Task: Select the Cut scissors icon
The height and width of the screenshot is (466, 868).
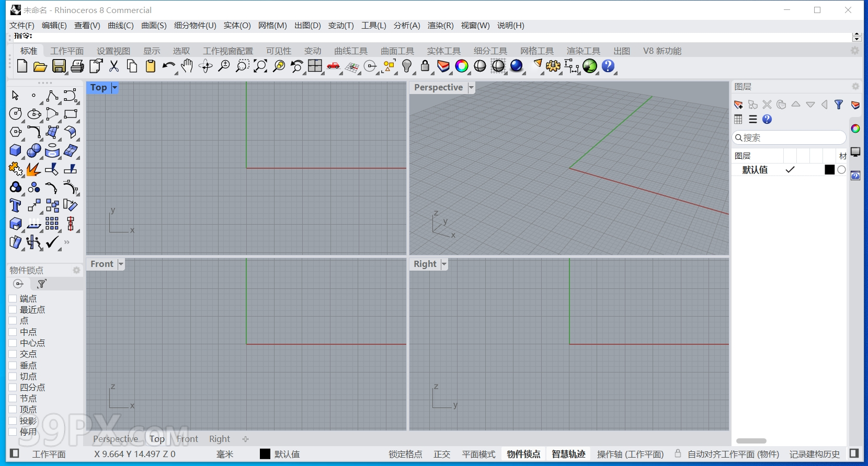Action: click(x=114, y=66)
